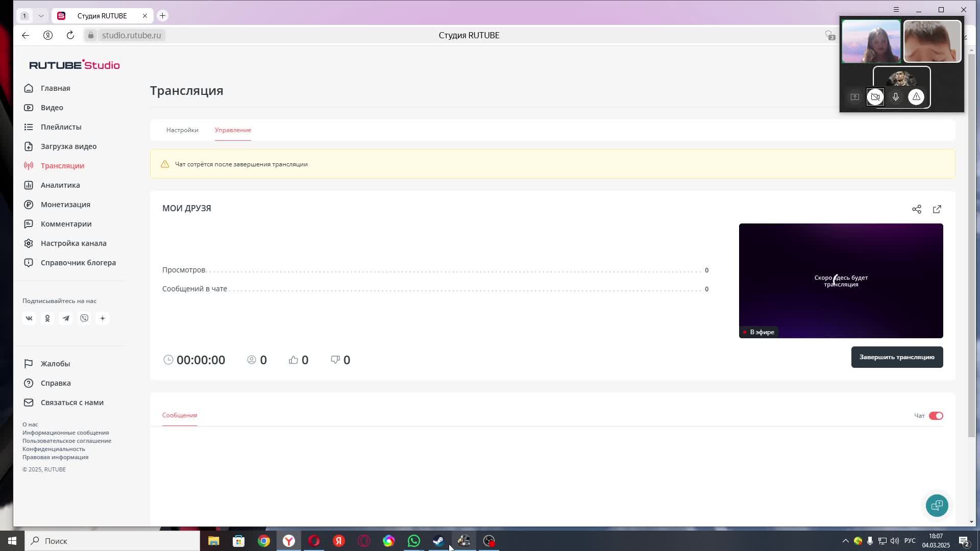Toggle microphone in the call overlay
980x551 pixels.
(x=896, y=97)
